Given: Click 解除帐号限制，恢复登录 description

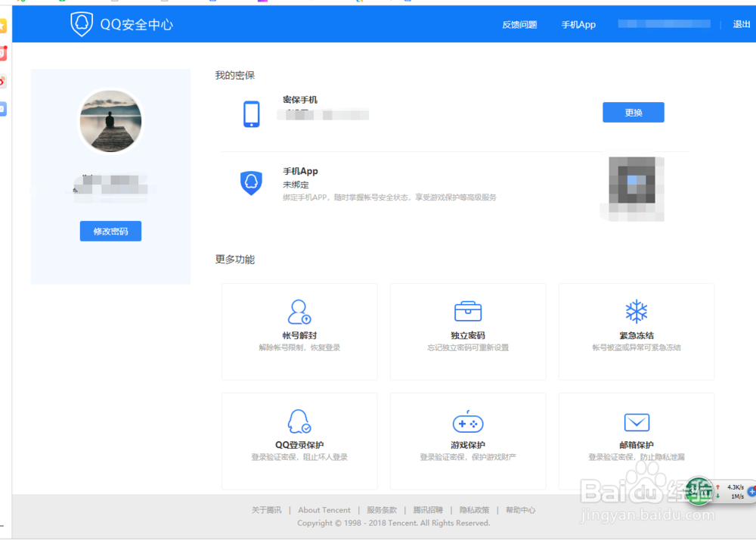Looking at the screenshot, I should pos(299,347).
